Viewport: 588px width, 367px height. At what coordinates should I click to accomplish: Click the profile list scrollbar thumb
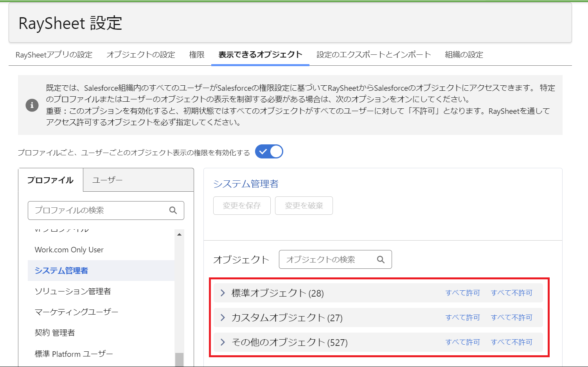click(179, 360)
